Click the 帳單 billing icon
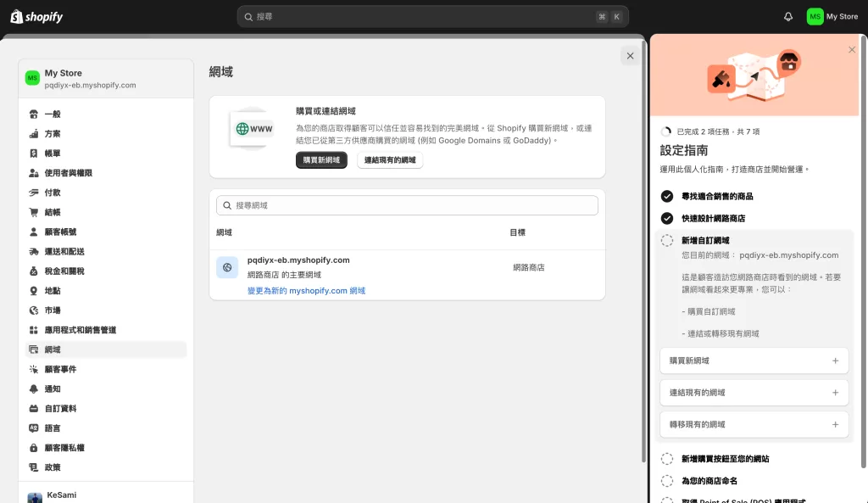This screenshot has width=868, height=503. 34,154
